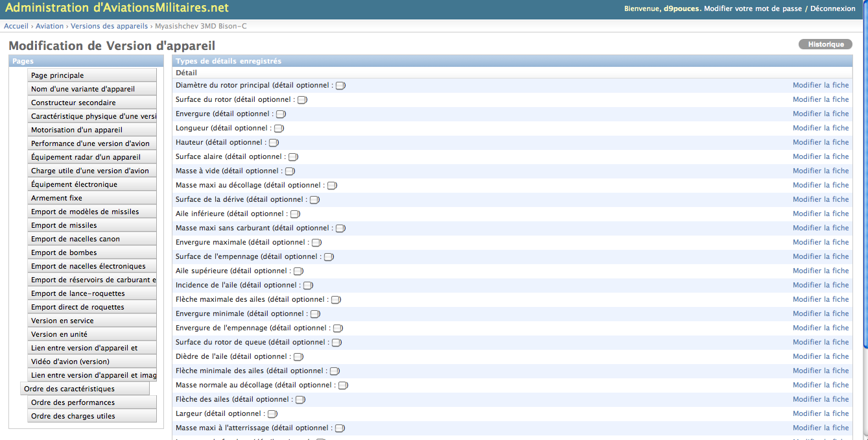Open Modifier la fiche for Dièdre de l'aile
Viewport: 868px width, 440px height.
(x=820, y=356)
